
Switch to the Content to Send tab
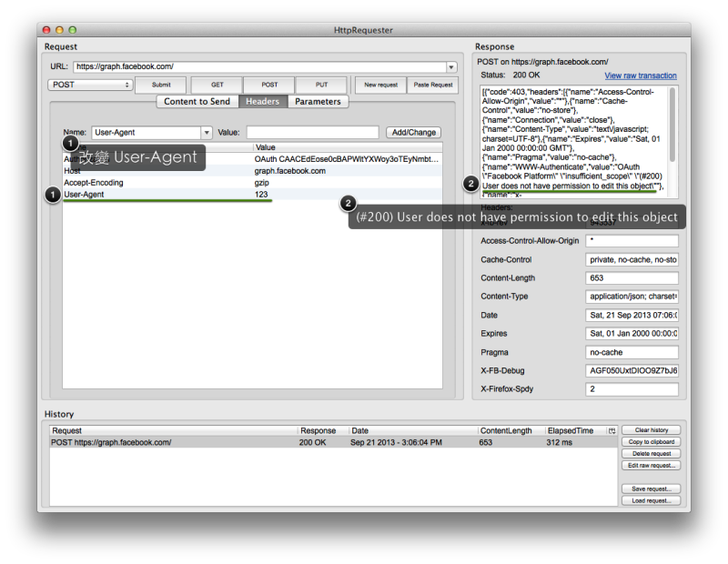[x=197, y=101]
